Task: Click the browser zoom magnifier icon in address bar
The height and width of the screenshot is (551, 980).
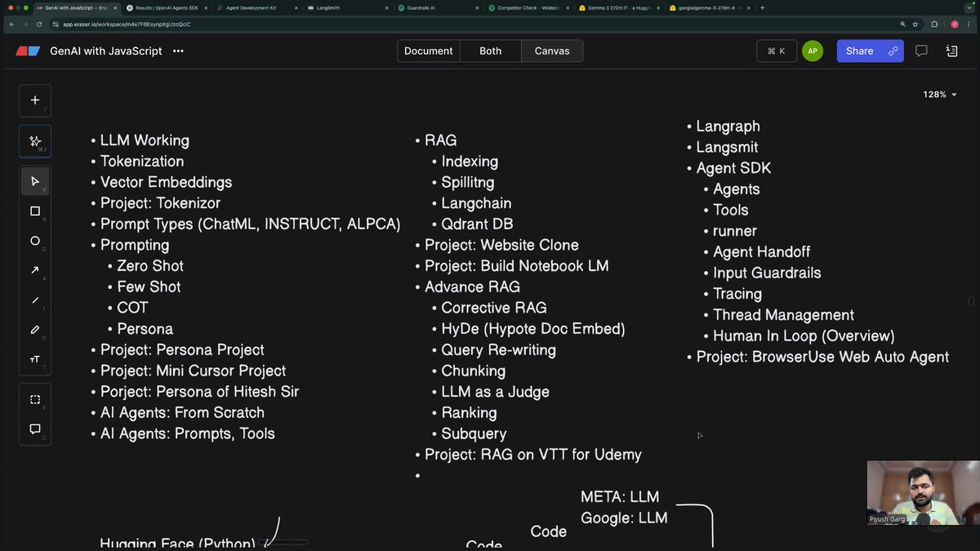Action: pyautogui.click(x=902, y=24)
